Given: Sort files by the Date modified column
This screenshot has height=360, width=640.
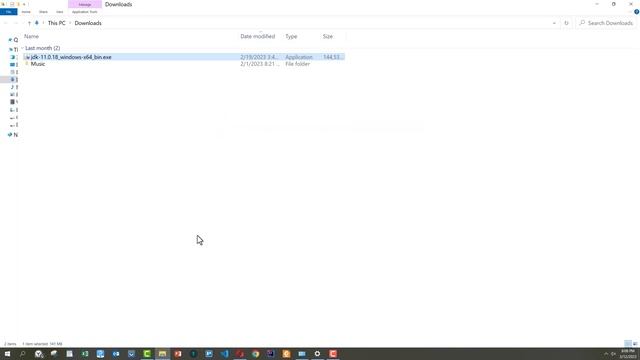Looking at the screenshot, I should point(258,36).
